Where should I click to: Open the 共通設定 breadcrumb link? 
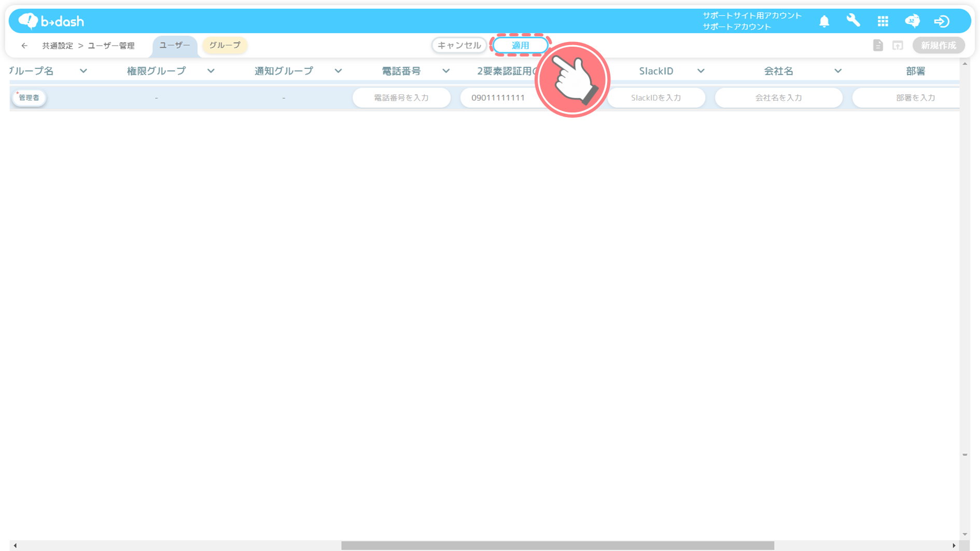(x=58, y=46)
